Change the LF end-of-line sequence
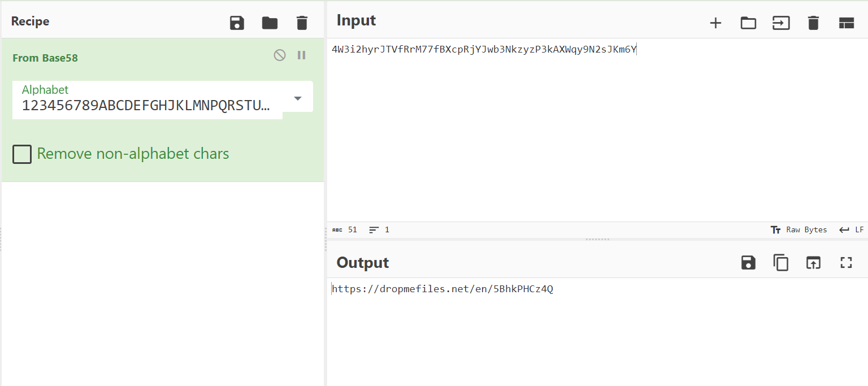Screen dimensions: 868x386 852,229
